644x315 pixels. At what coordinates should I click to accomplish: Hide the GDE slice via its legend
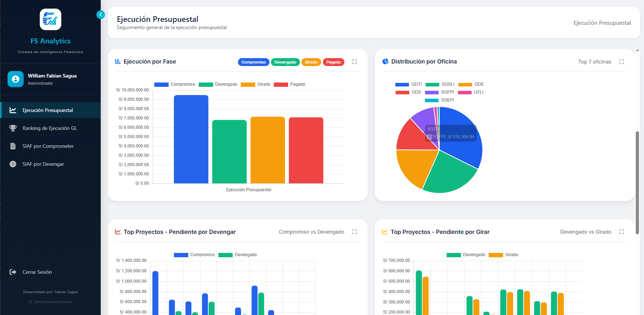coord(471,84)
